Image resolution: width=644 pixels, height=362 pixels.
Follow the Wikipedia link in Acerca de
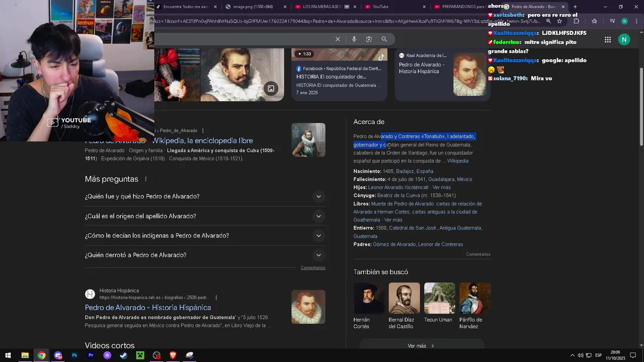coord(458,161)
